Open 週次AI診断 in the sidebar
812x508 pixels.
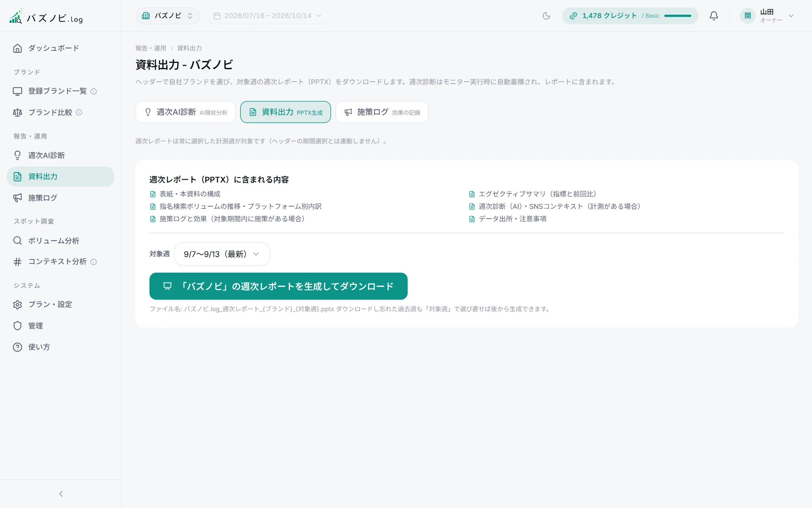61,155
